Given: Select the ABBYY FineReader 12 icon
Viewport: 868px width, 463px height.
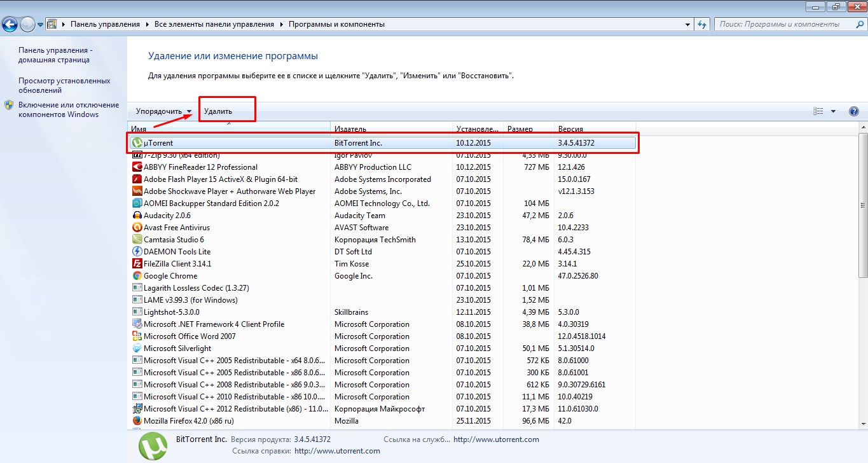Looking at the screenshot, I should click(137, 167).
